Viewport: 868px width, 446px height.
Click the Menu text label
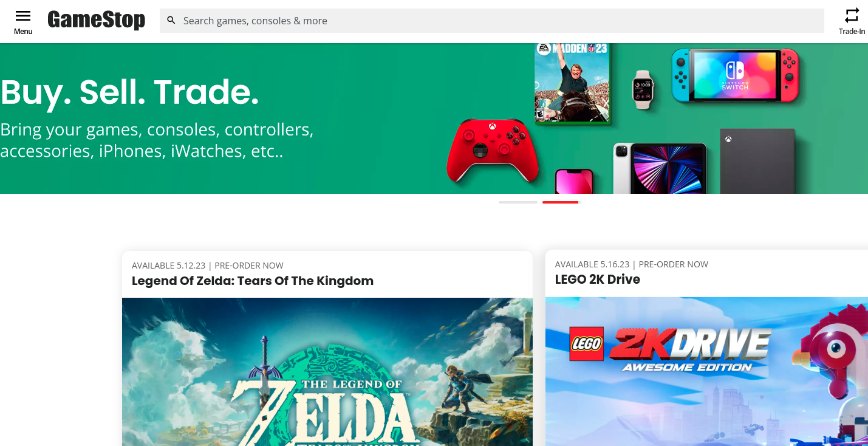pyautogui.click(x=23, y=32)
